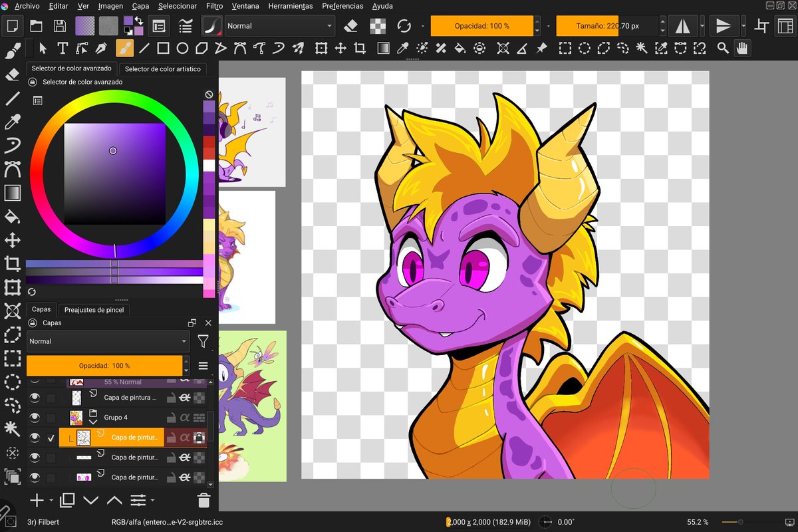
Task: Float the Capas docker panel
Action: tap(192, 323)
